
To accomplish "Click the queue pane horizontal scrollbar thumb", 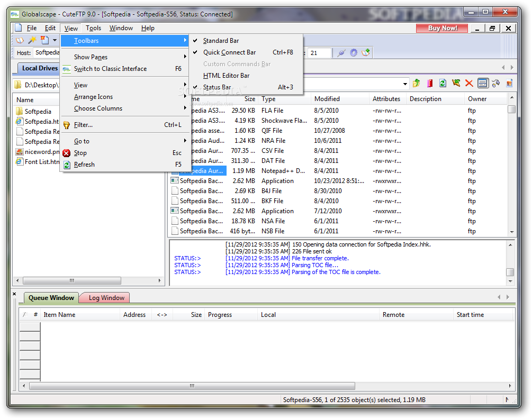I will point(192,386).
